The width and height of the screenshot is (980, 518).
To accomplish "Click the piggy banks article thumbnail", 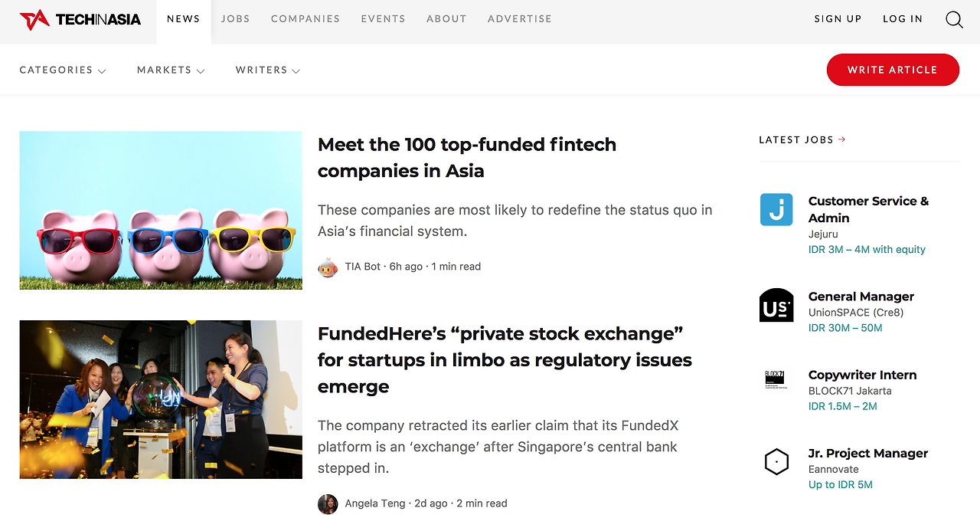I will 160,210.
